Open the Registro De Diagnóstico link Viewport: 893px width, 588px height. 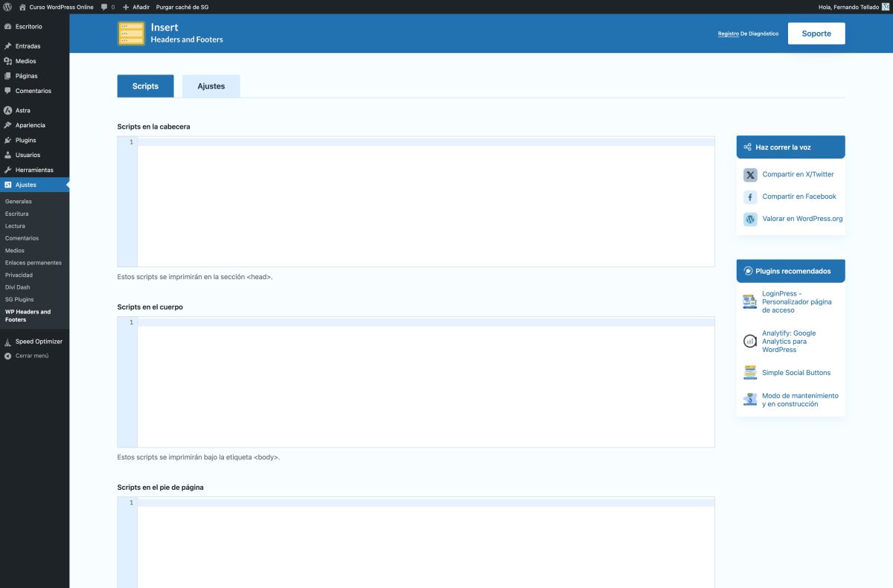click(x=748, y=33)
